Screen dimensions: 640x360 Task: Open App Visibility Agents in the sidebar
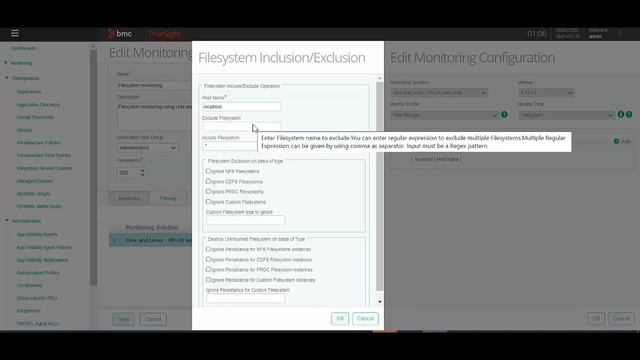37,234
